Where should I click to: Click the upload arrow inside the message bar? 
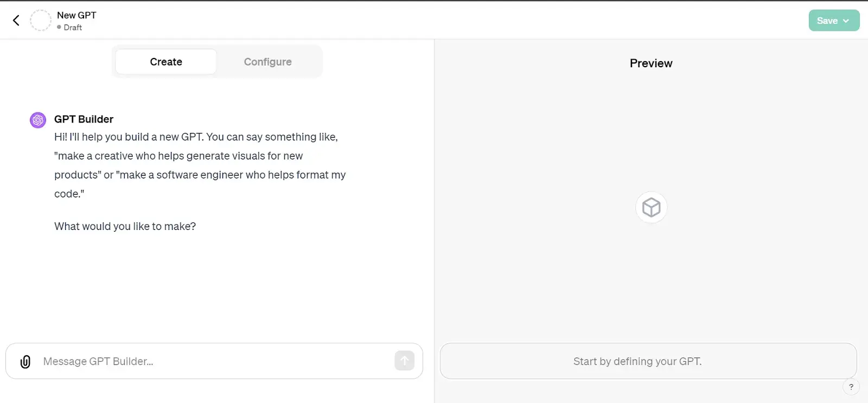(x=404, y=361)
